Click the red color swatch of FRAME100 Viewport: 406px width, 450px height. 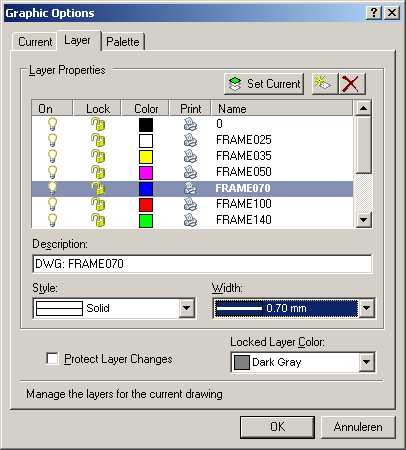pos(146,204)
